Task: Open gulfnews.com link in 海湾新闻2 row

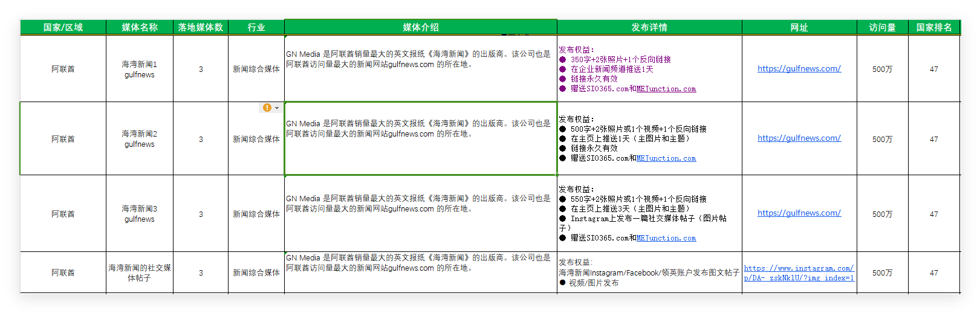Action: click(x=799, y=138)
